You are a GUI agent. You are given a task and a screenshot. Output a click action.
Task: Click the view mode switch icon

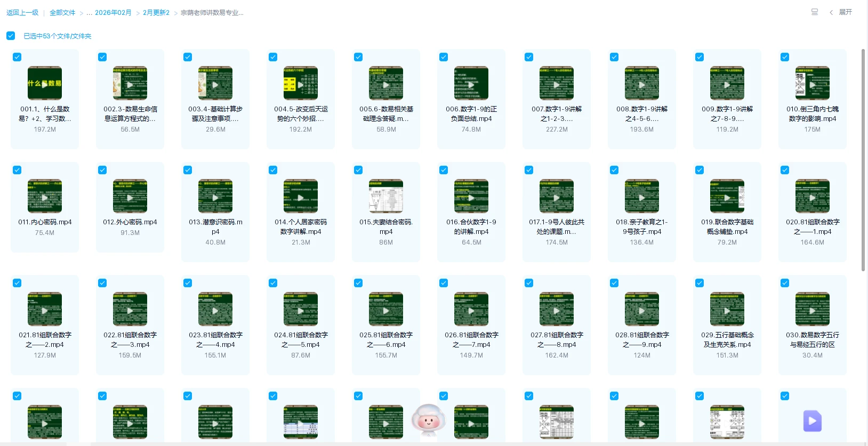click(814, 12)
